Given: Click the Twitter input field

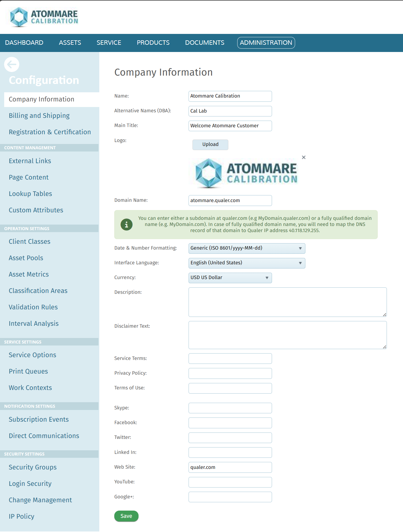Looking at the screenshot, I should 230,438.
